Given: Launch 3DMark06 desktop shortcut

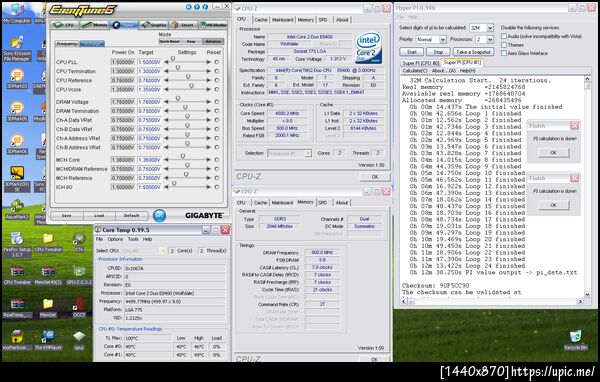Looking at the screenshot, I should (x=17, y=144).
